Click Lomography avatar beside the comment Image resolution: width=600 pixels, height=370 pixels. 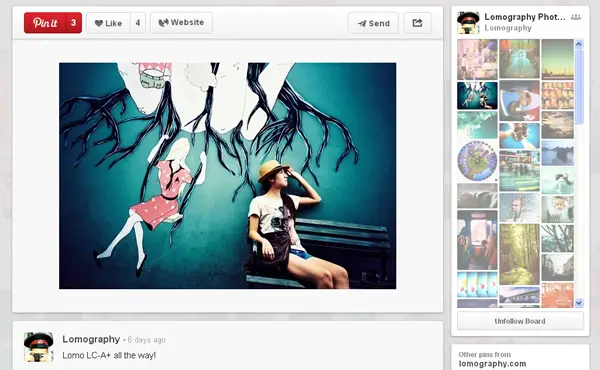coord(39,347)
